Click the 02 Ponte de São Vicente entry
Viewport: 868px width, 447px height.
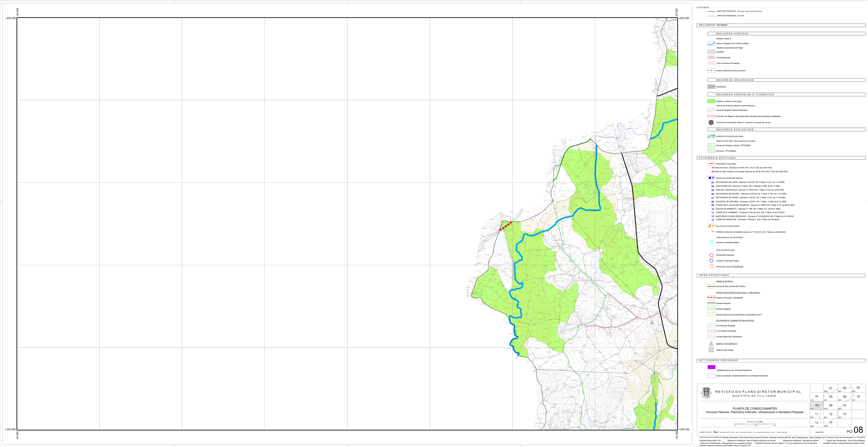point(750,172)
